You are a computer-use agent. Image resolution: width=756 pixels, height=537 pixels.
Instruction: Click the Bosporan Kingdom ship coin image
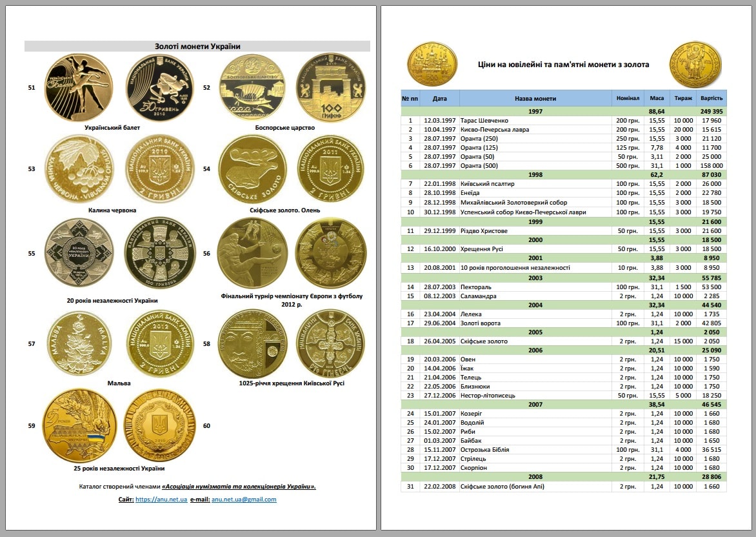(252, 88)
